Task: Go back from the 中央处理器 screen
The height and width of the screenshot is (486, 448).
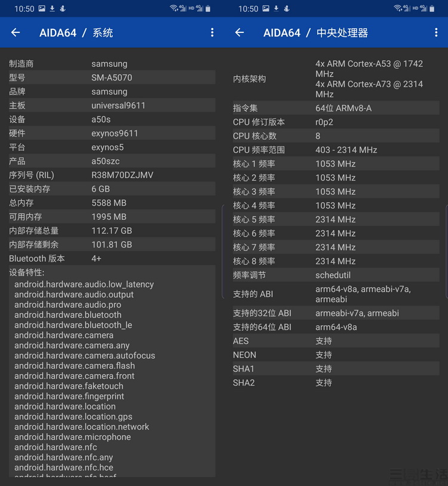Action: click(x=240, y=32)
